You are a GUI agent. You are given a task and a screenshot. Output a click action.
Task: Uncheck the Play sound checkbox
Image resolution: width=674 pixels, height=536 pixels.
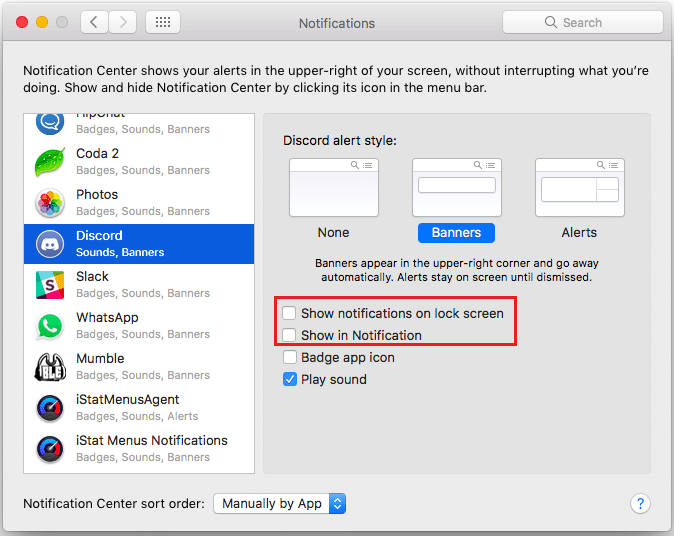coord(290,380)
